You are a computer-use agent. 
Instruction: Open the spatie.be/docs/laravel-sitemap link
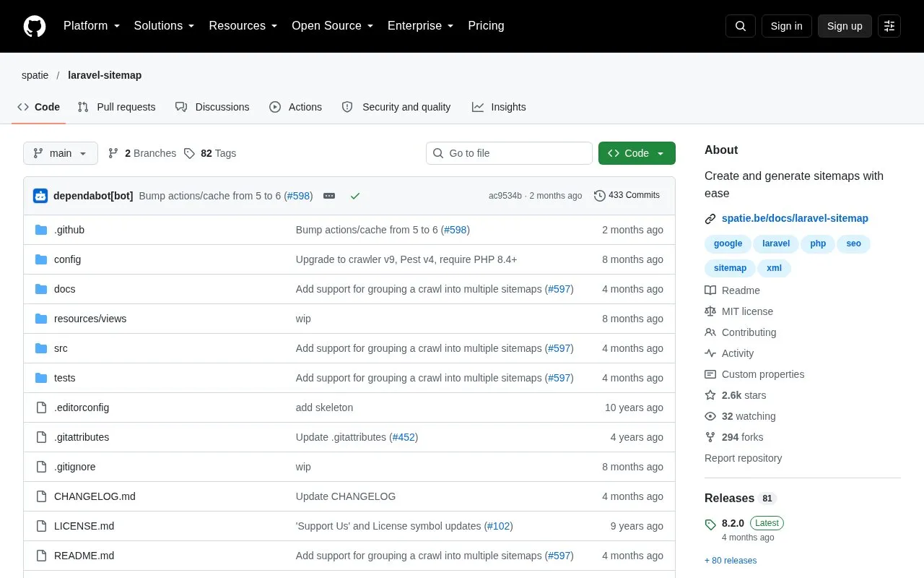[x=795, y=218]
